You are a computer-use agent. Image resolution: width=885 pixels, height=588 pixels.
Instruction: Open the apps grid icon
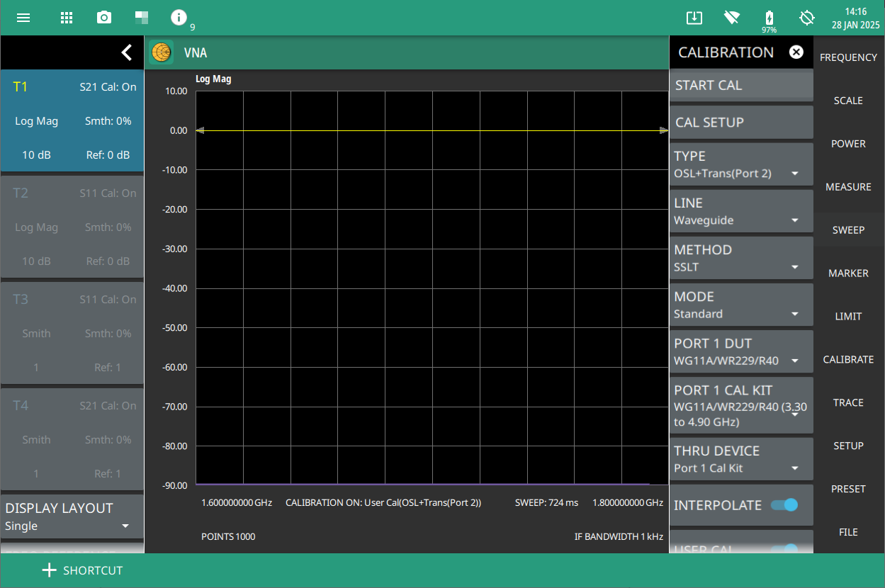pyautogui.click(x=67, y=18)
